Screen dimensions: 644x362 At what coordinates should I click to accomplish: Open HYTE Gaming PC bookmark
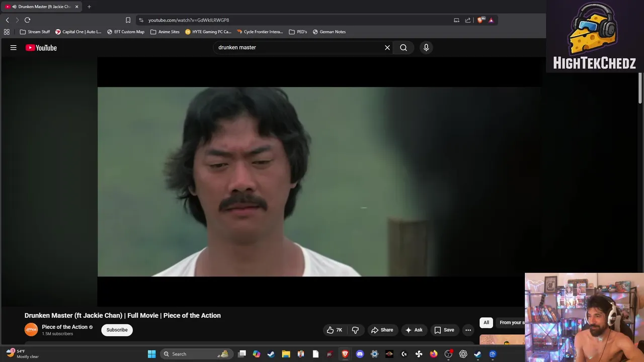point(208,32)
